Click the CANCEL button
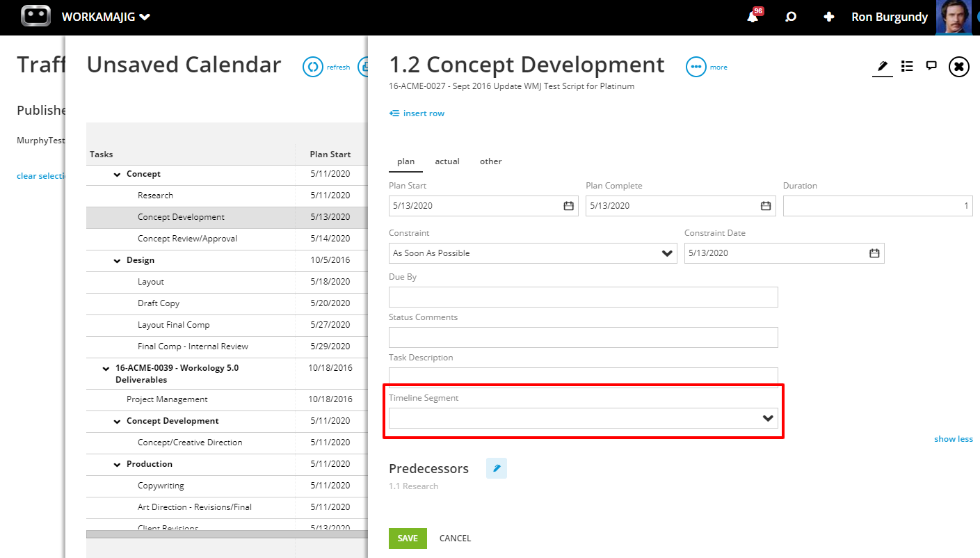Image resolution: width=980 pixels, height=558 pixels. (455, 539)
